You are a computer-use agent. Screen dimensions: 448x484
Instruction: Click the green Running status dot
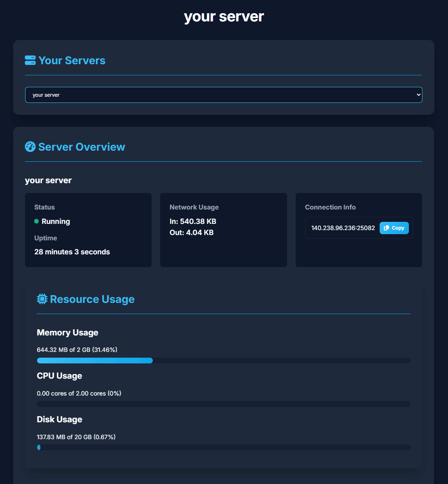point(36,221)
